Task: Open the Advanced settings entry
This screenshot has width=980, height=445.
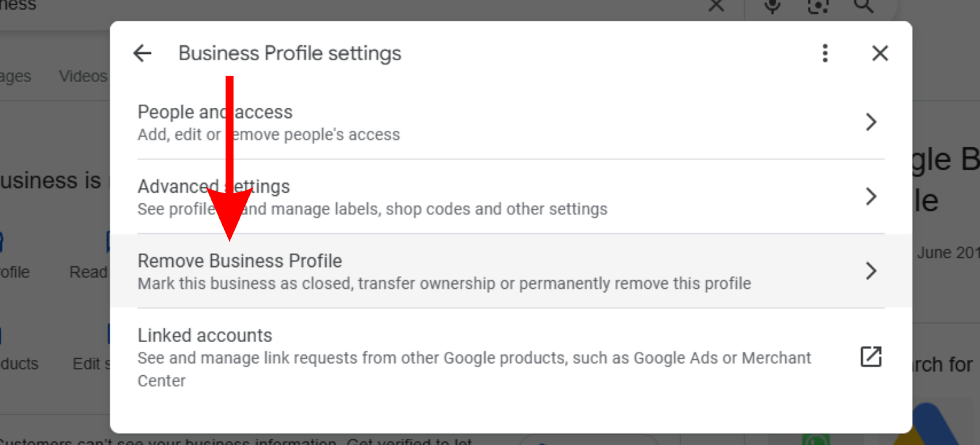Action: click(x=511, y=196)
